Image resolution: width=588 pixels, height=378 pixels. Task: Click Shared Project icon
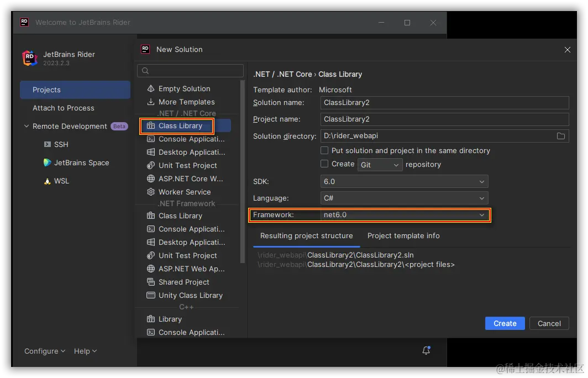tap(151, 282)
